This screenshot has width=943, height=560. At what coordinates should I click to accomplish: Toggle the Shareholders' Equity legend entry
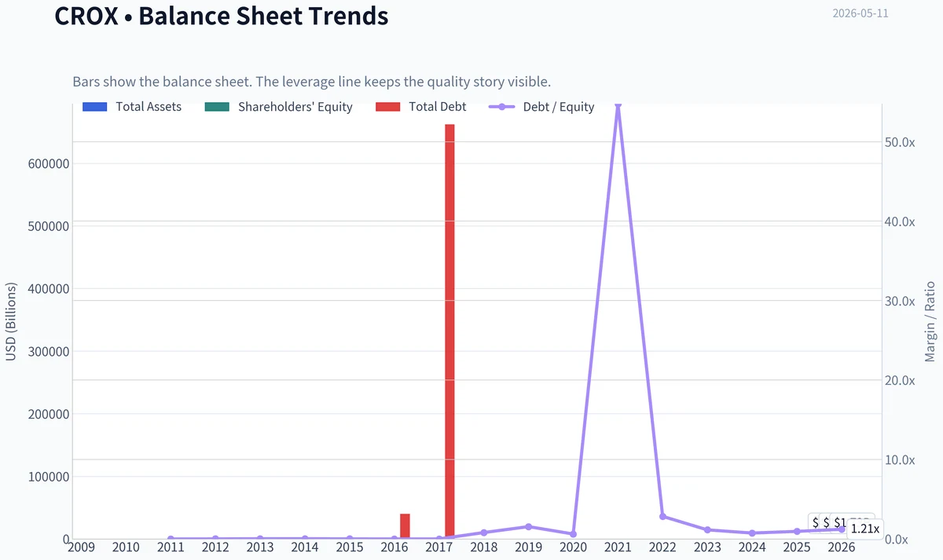(x=278, y=107)
